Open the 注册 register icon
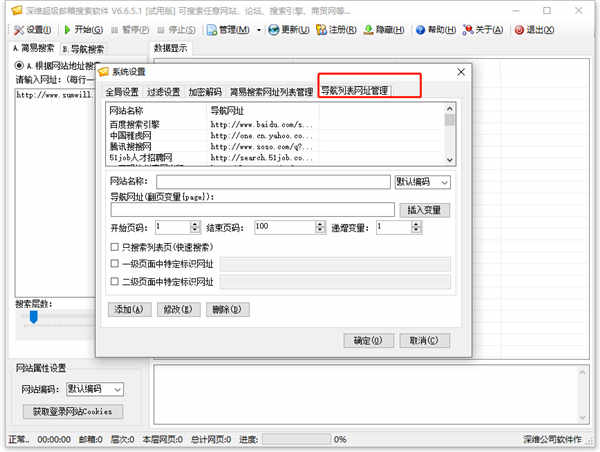Viewport: 600px width, 452px height. click(x=336, y=30)
